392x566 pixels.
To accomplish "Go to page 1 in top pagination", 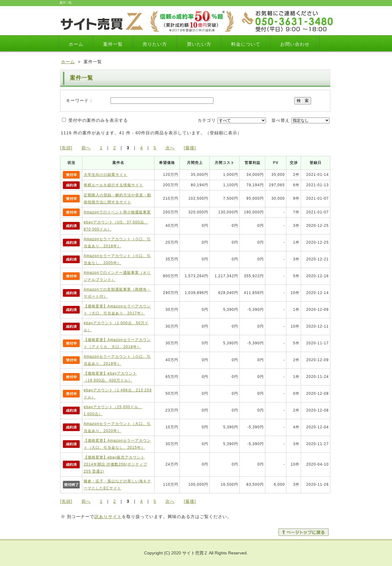I will click(101, 148).
